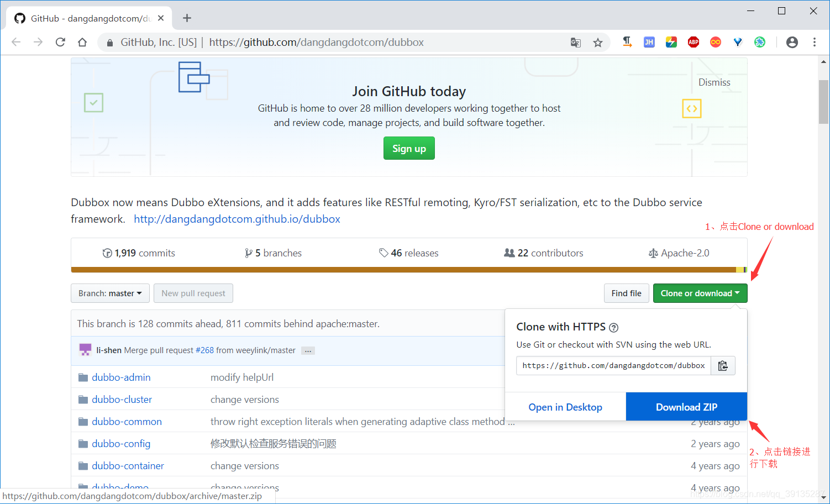Go back with the browser back arrow
Screen dimensions: 830x504
[x=16, y=42]
